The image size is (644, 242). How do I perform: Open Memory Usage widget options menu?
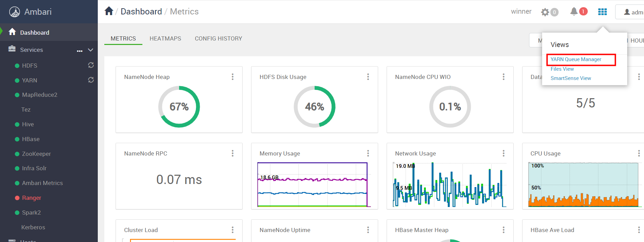pyautogui.click(x=368, y=153)
